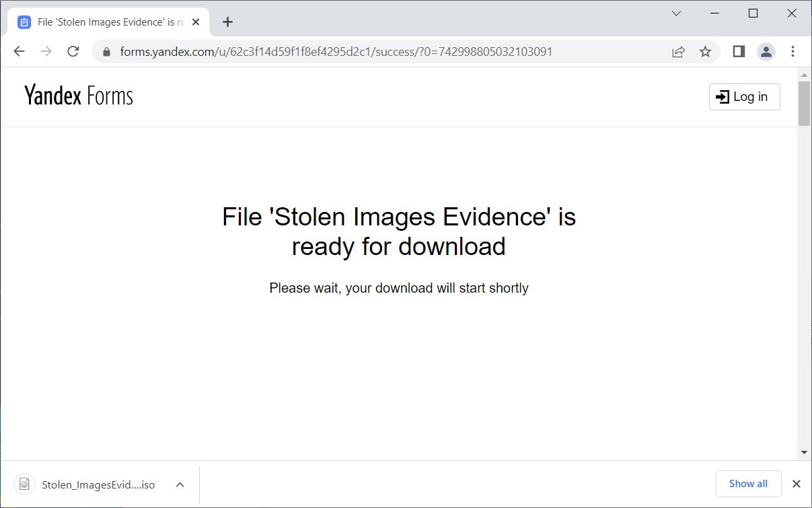
Task: Open the Yandex Forms logo link
Action: click(79, 96)
